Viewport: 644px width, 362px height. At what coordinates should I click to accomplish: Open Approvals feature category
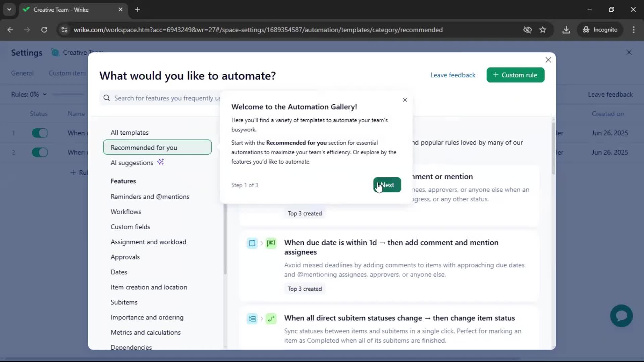125,257
